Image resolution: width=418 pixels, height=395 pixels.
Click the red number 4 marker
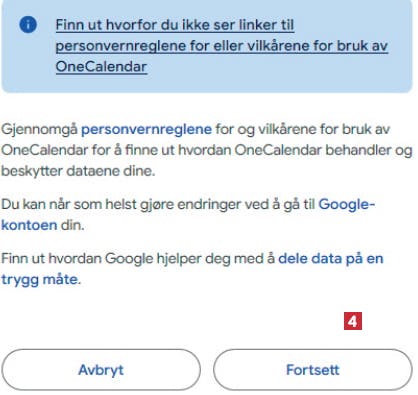pos(353,321)
